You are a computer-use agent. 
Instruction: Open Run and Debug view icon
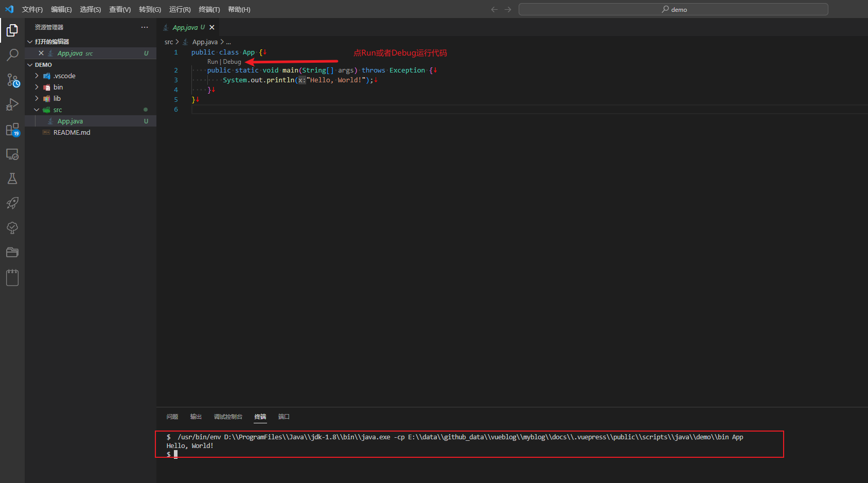pos(12,104)
